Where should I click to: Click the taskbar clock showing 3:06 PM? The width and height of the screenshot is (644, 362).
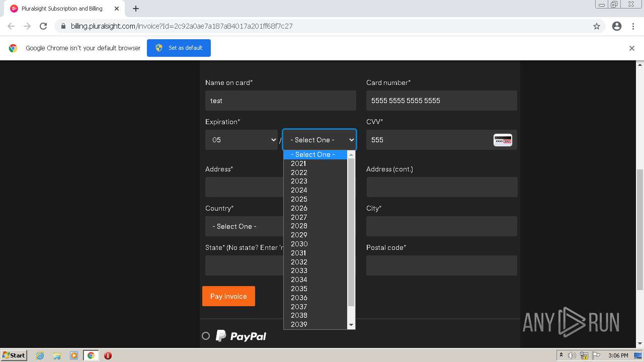tap(618, 355)
